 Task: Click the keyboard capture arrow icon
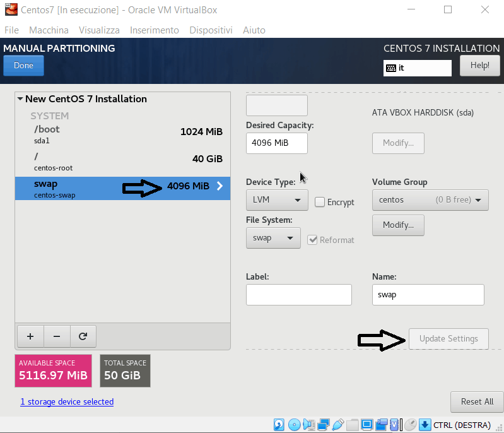[425, 425]
